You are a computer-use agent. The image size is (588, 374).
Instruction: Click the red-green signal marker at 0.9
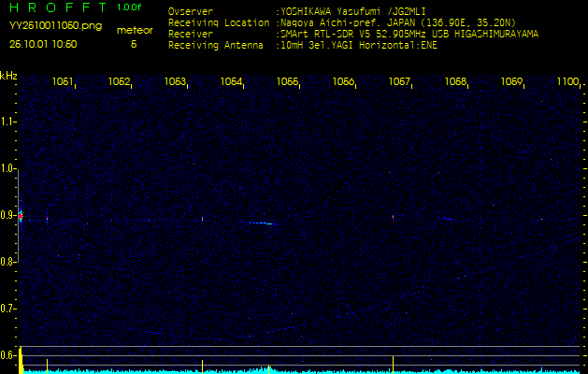(x=21, y=217)
